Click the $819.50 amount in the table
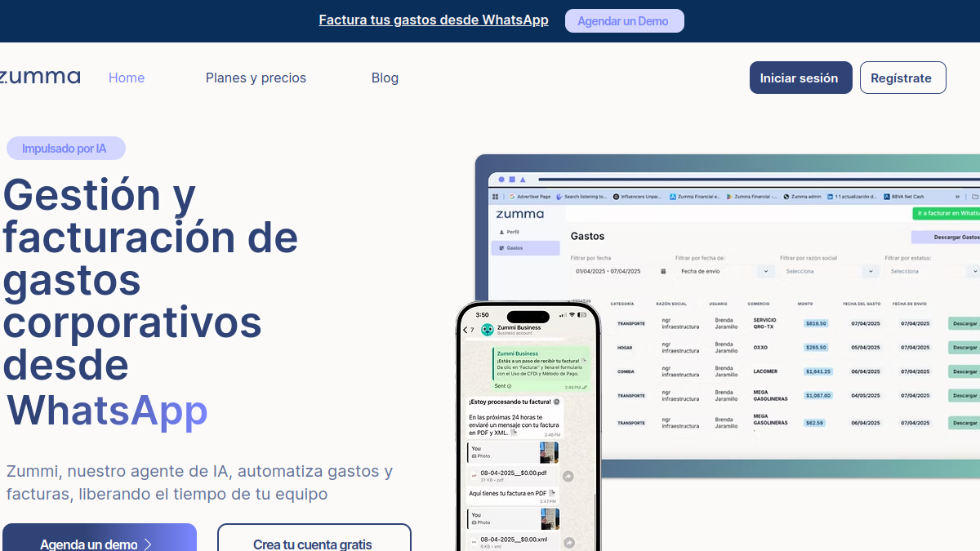Screen dimensions: 980x551 click(x=816, y=323)
